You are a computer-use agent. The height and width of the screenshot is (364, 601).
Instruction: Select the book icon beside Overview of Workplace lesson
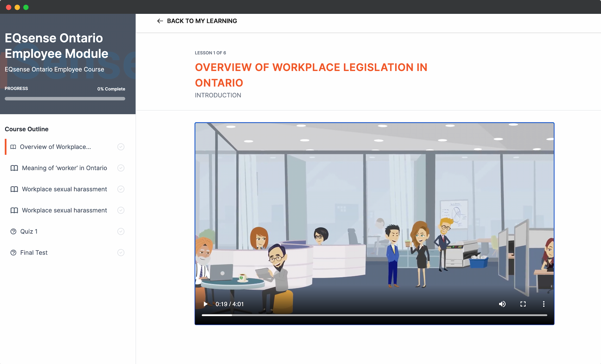pyautogui.click(x=14, y=147)
